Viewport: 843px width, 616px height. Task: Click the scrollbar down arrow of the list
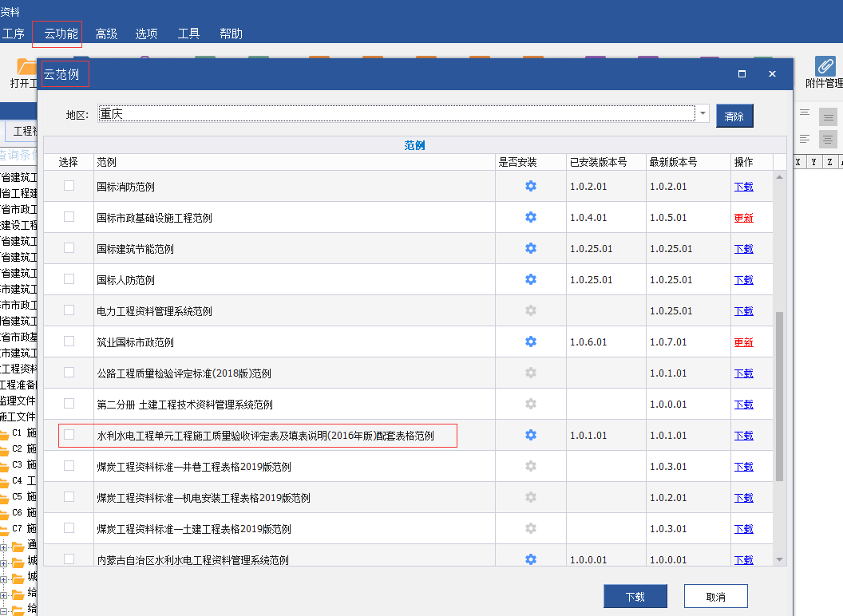pyautogui.click(x=780, y=559)
